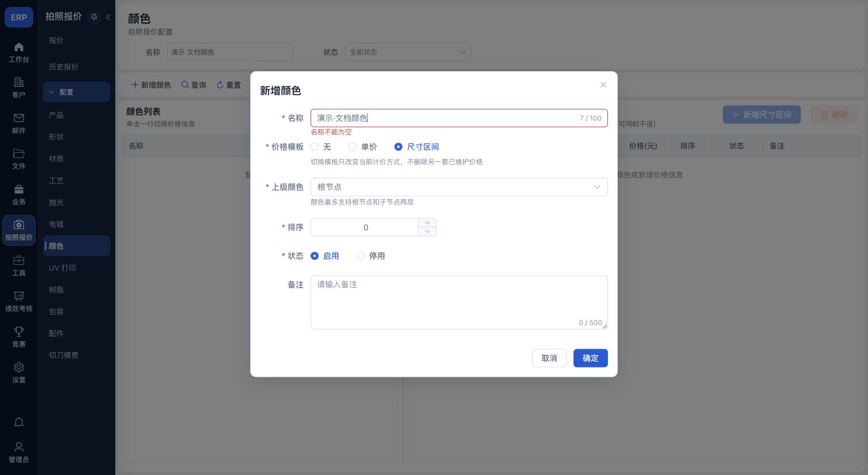Focus the 排序 number input
Image resolution: width=868 pixels, height=475 pixels.
pyautogui.click(x=365, y=227)
